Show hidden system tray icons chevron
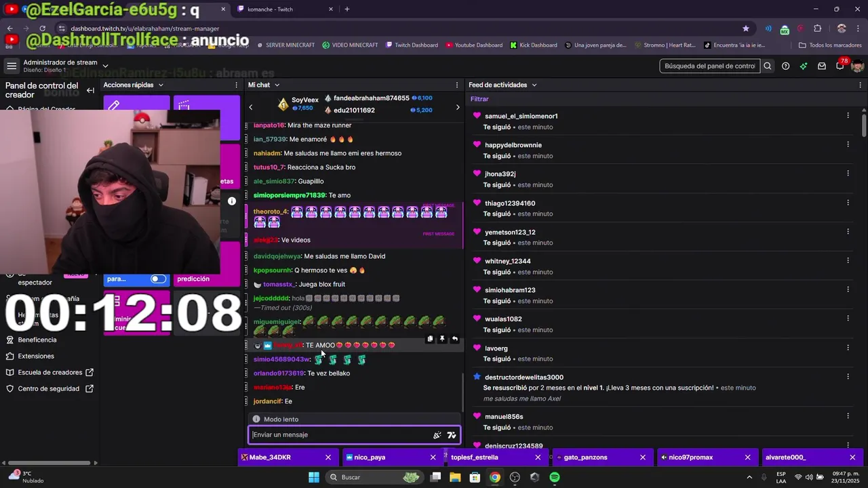Viewport: 868px width, 488px height. point(749,477)
